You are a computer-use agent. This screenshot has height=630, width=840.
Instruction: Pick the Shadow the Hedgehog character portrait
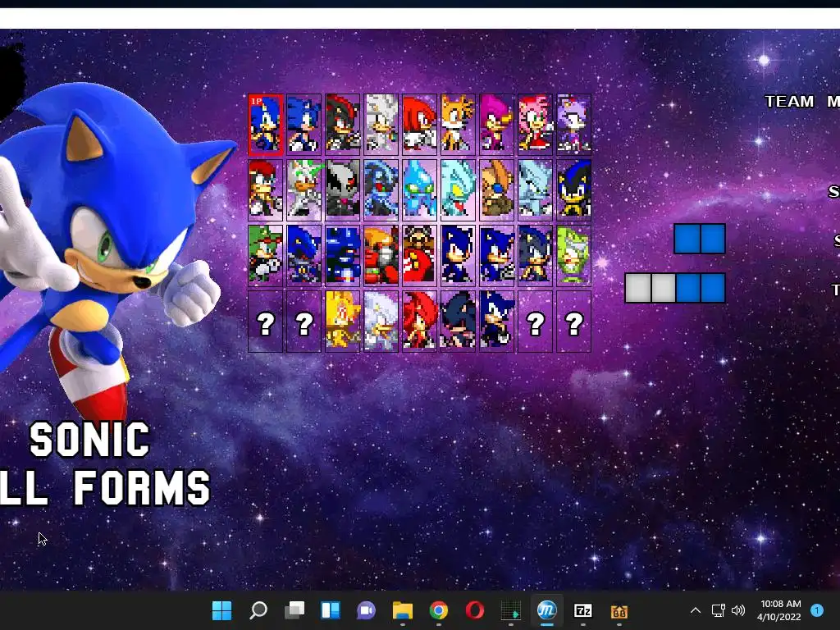click(x=342, y=125)
